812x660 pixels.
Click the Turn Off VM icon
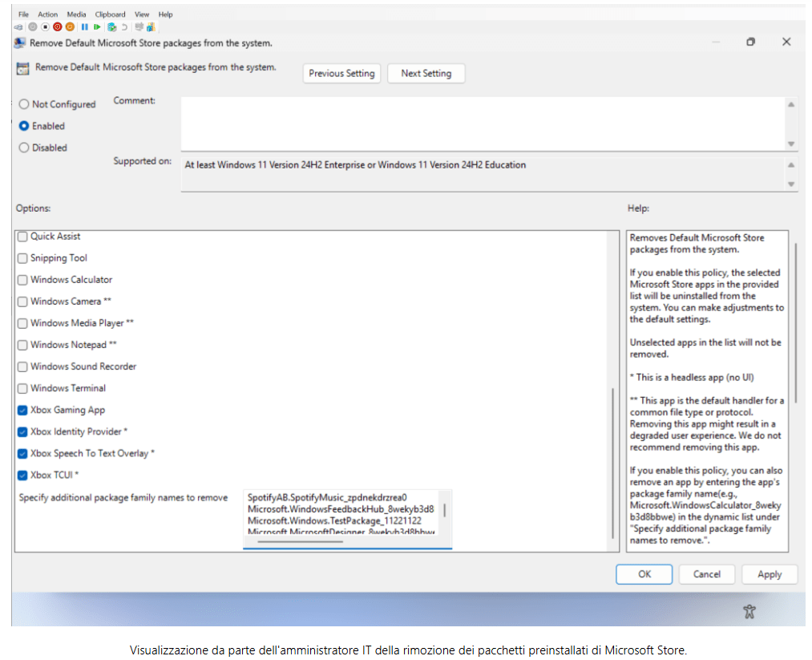[45, 26]
